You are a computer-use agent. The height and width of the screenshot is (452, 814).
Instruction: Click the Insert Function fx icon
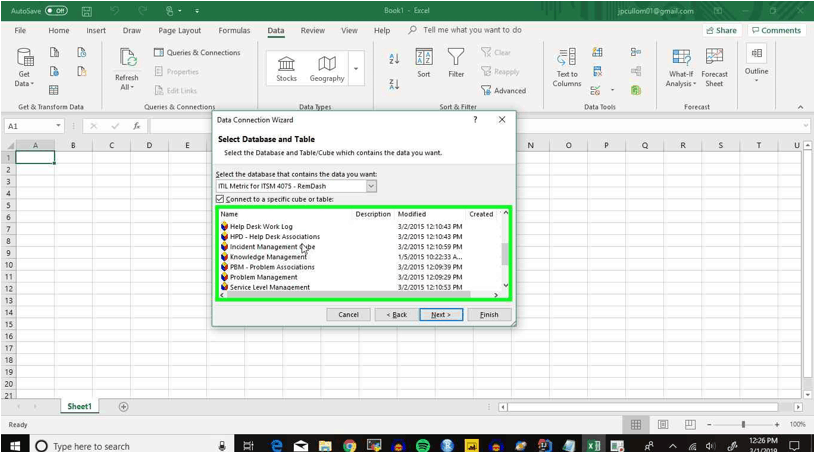[x=137, y=126]
